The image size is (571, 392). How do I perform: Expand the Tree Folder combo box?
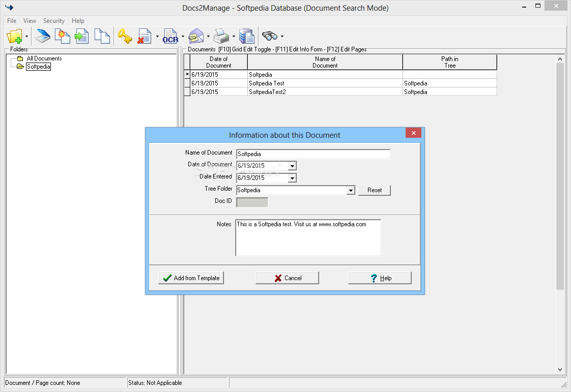tap(351, 190)
